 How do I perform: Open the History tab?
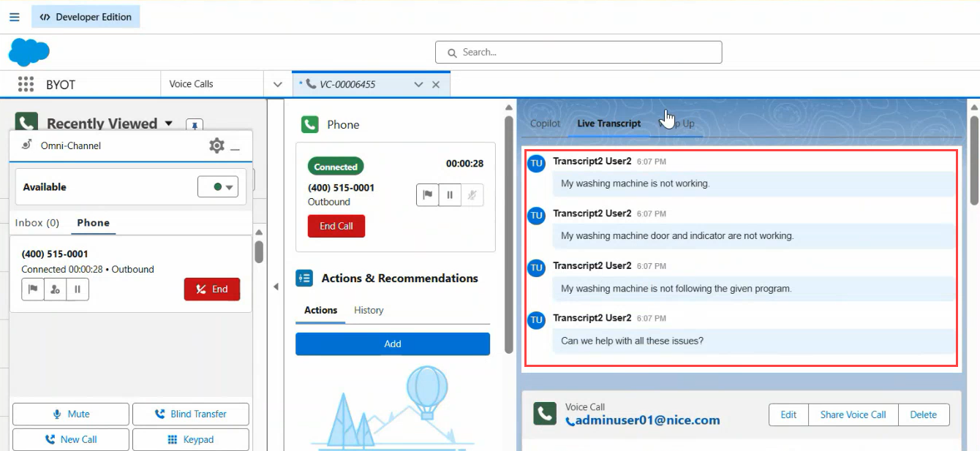pos(369,310)
